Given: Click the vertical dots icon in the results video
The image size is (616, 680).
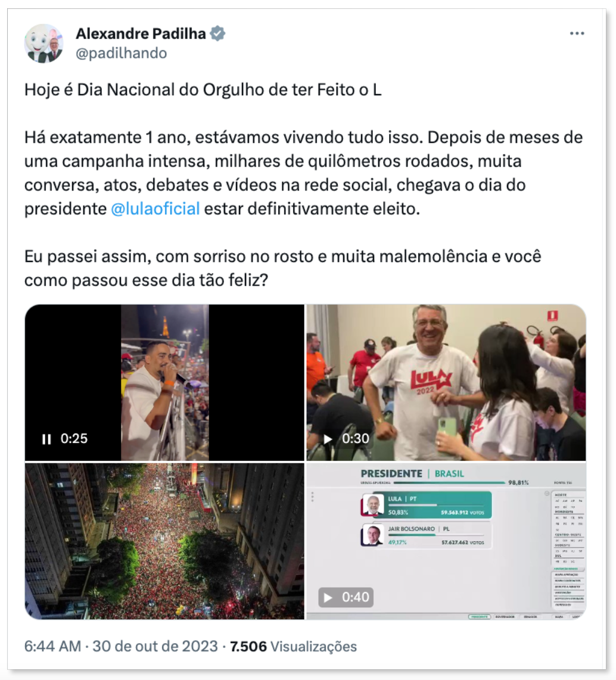Looking at the screenshot, I should point(312,497).
